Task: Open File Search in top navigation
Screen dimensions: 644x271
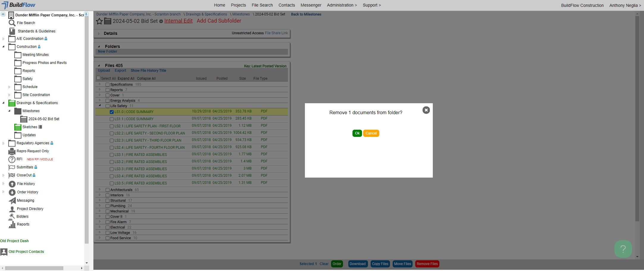Action: [x=262, y=5]
